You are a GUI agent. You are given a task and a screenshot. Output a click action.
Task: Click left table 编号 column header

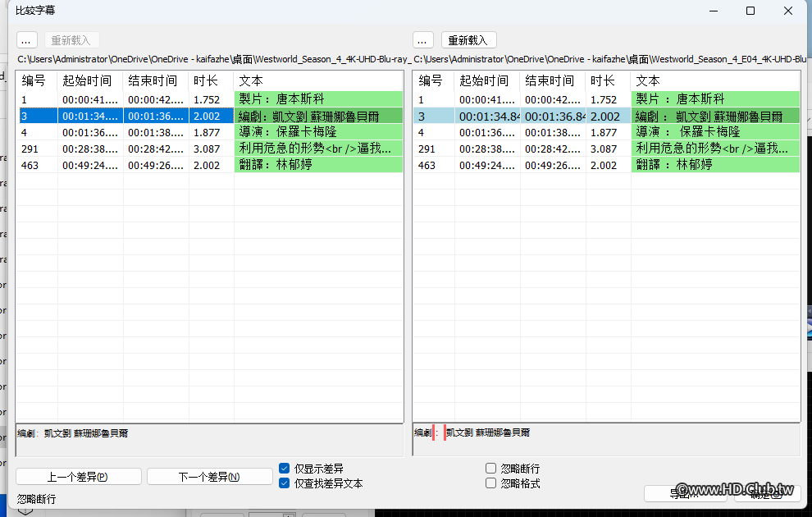(37, 80)
